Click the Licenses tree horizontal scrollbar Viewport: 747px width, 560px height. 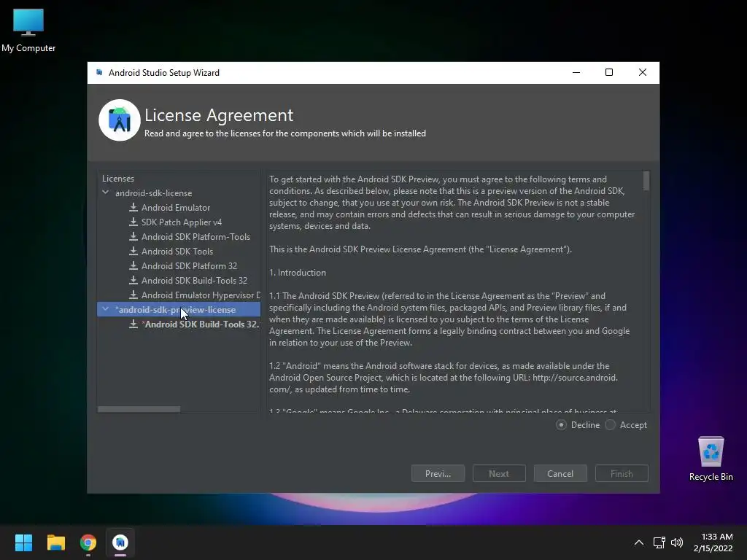139,409
